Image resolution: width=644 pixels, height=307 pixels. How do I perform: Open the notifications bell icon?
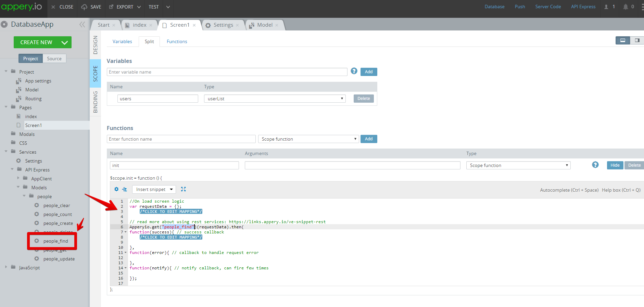point(626,7)
